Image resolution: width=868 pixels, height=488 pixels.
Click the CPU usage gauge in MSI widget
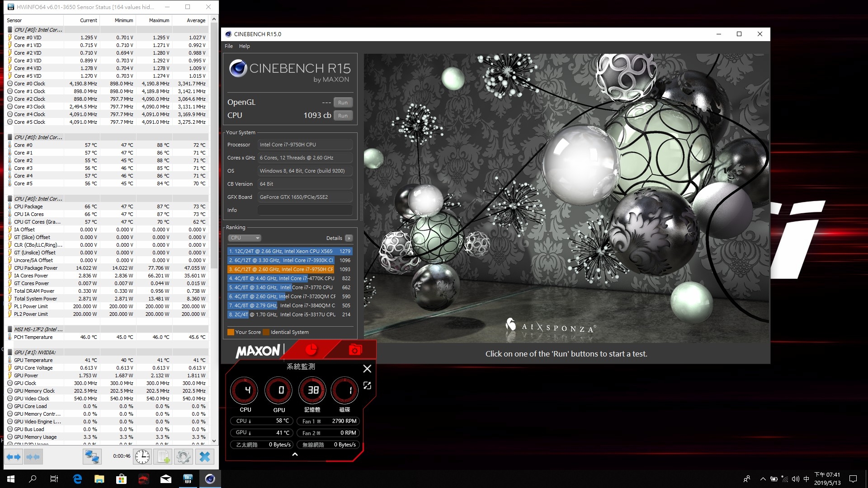[x=245, y=390]
